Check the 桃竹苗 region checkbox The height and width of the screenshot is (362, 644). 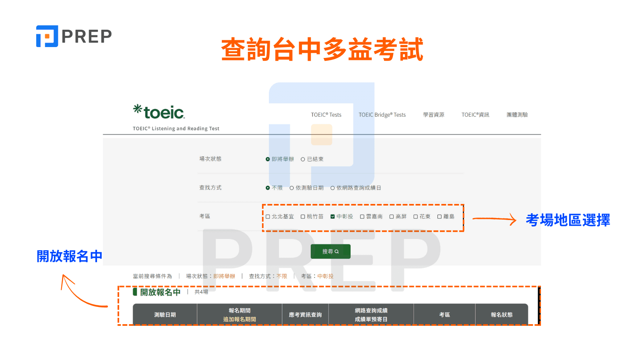tap(303, 216)
